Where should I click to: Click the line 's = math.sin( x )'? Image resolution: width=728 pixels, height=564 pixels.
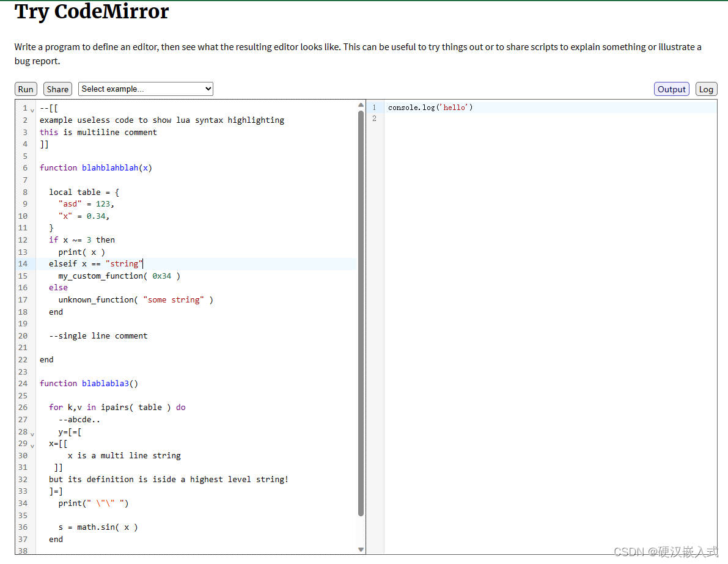pyautogui.click(x=98, y=527)
